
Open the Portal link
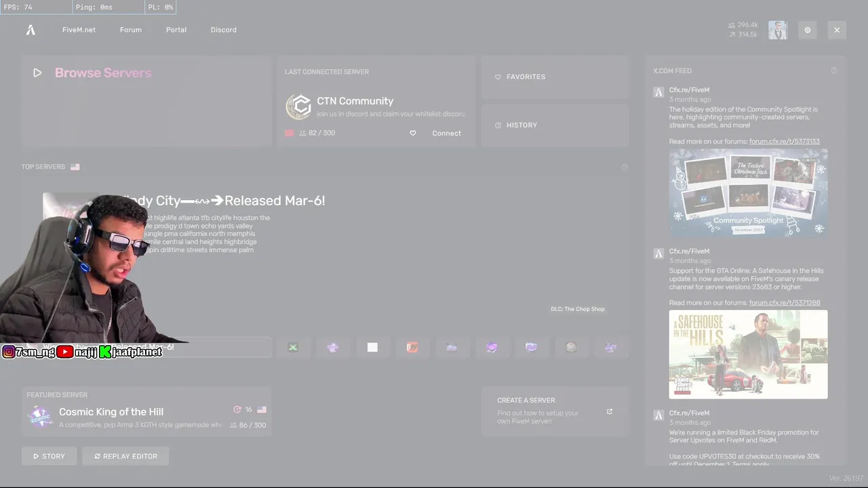176,30
